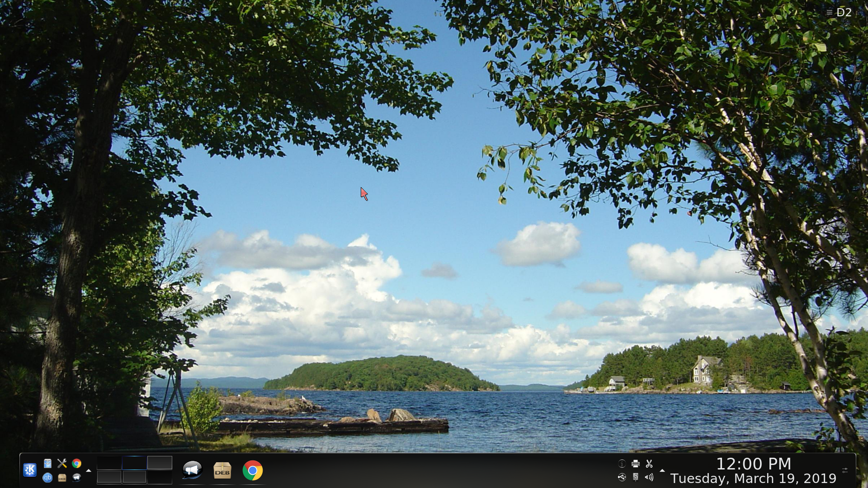Open the panel settings sliders icon
The width and height of the screenshot is (868, 488).
pyautogui.click(x=845, y=470)
